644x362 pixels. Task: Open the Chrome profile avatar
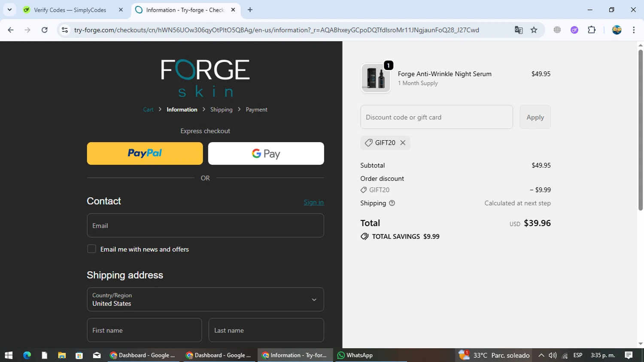coord(617,30)
